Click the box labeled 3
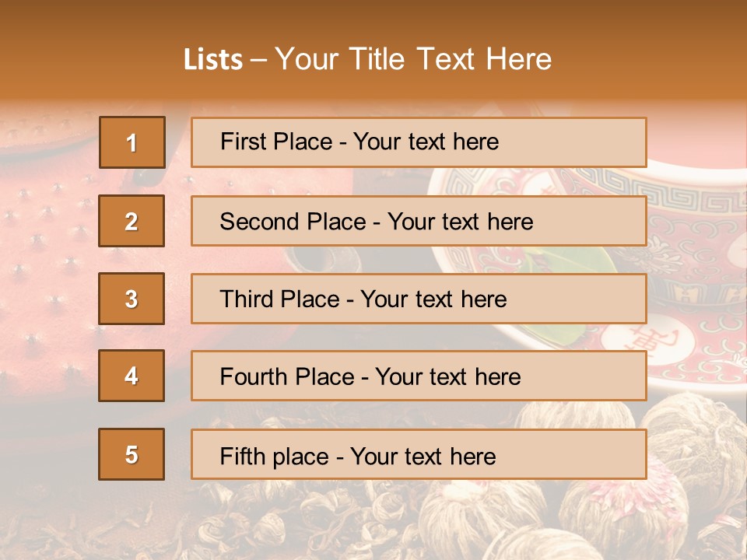The height and width of the screenshot is (560, 747). [132, 299]
